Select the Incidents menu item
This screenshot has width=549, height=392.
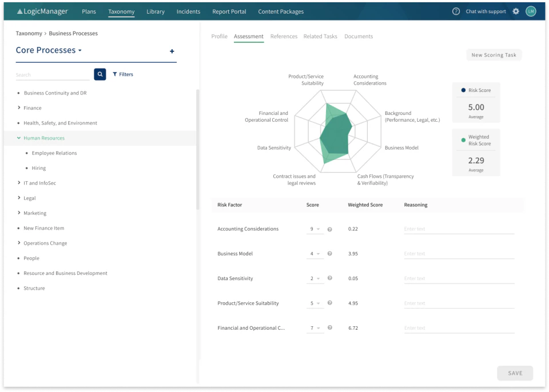pos(188,11)
